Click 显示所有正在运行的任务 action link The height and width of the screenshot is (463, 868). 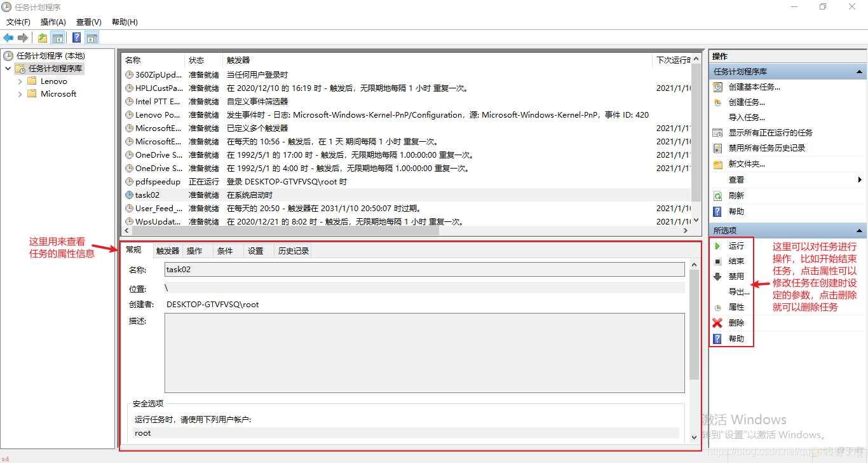click(770, 133)
